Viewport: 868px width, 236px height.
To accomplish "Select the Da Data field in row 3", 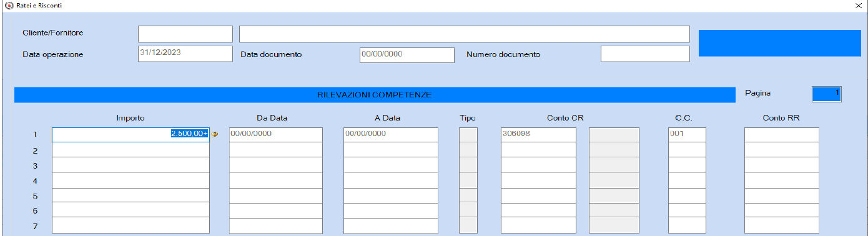I will tap(276, 165).
